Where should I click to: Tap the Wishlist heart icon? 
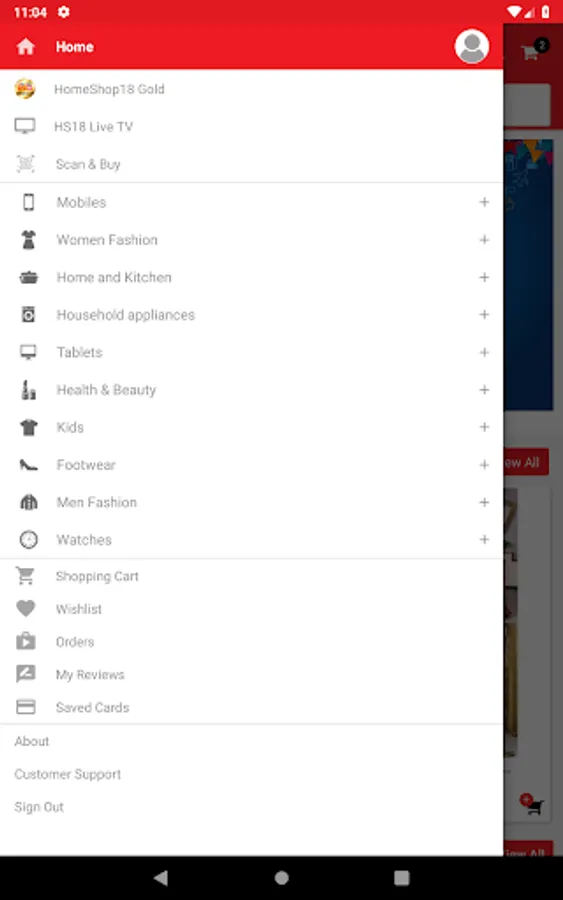pyautogui.click(x=25, y=608)
